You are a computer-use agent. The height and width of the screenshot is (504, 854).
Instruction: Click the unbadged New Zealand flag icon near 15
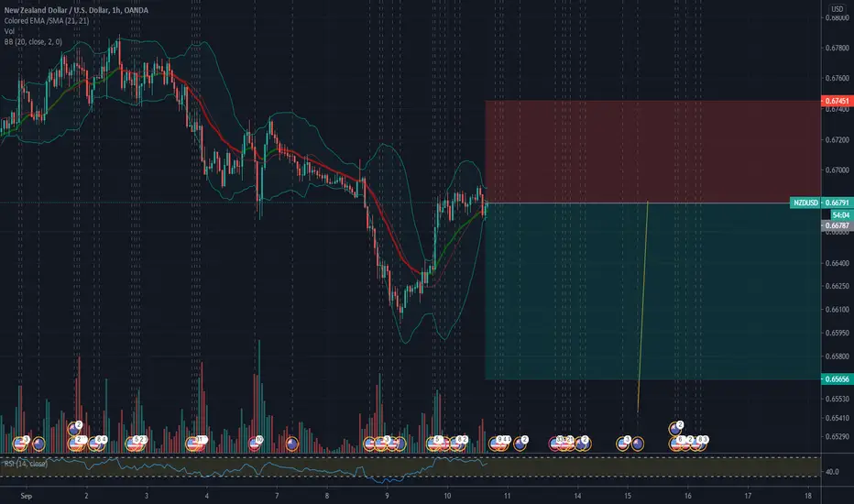pyautogui.click(x=637, y=444)
